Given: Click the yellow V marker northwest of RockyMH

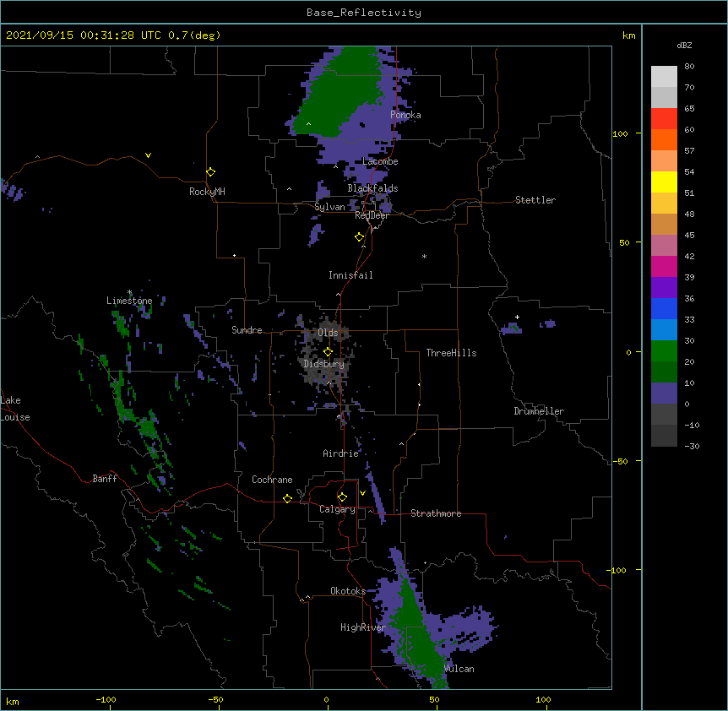Looking at the screenshot, I should [x=148, y=155].
